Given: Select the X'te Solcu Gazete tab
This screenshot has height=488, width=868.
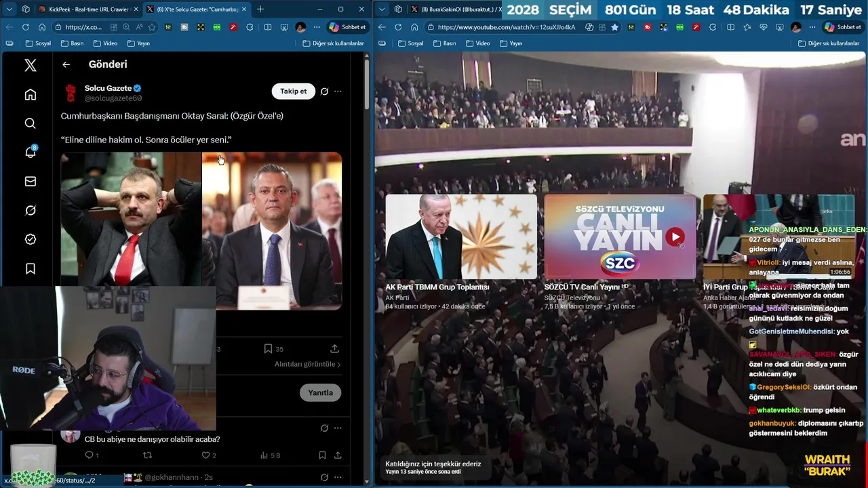Looking at the screenshot, I should (197, 9).
